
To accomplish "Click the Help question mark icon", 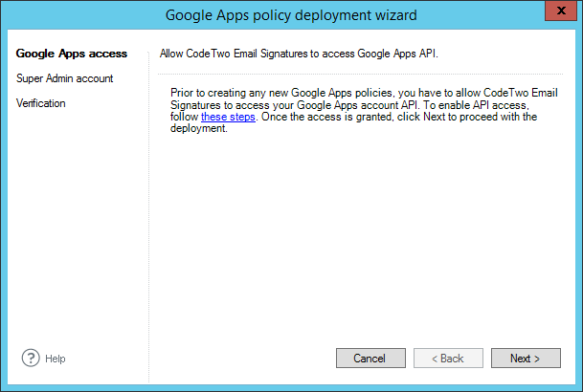I will [31, 359].
